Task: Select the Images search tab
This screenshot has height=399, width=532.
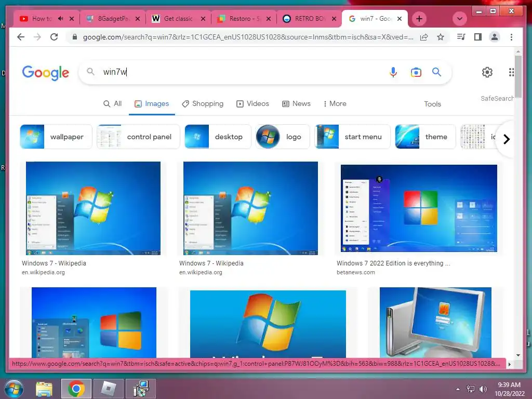Action: (152, 103)
